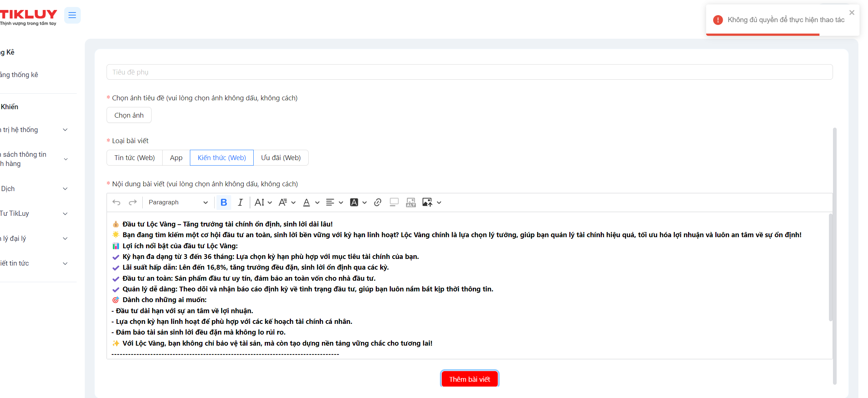Dismiss the permission error notification
This screenshot has width=868, height=398.
(x=852, y=13)
